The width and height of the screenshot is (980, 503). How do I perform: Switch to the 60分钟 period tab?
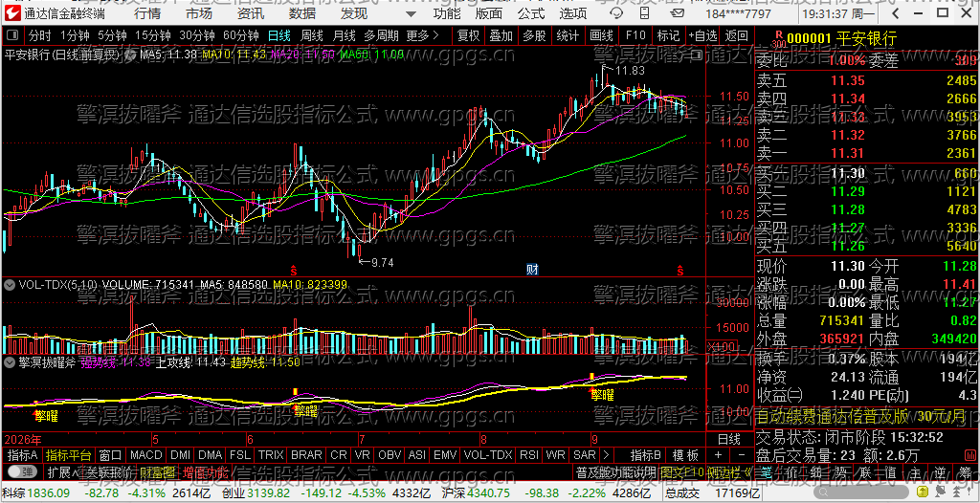click(x=240, y=35)
